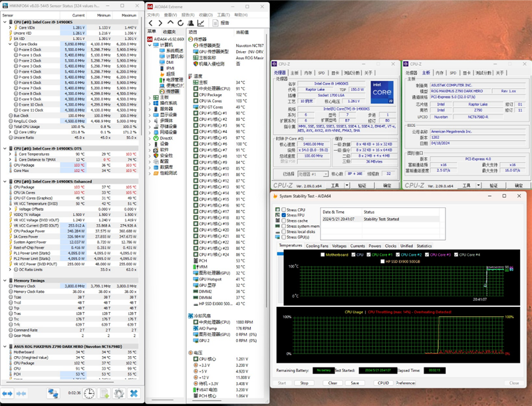Toggle Motherboard temperature graph checkbox
This screenshot has height=406, width=532.
pos(322,254)
